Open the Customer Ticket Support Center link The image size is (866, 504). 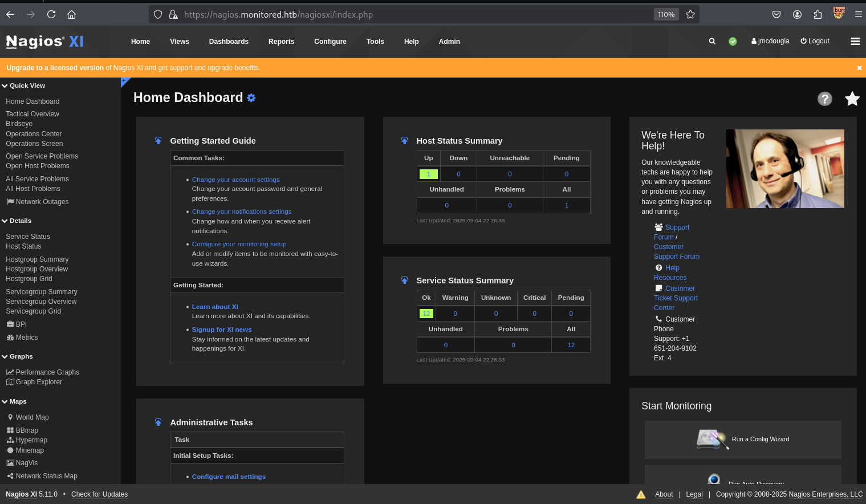tap(676, 298)
